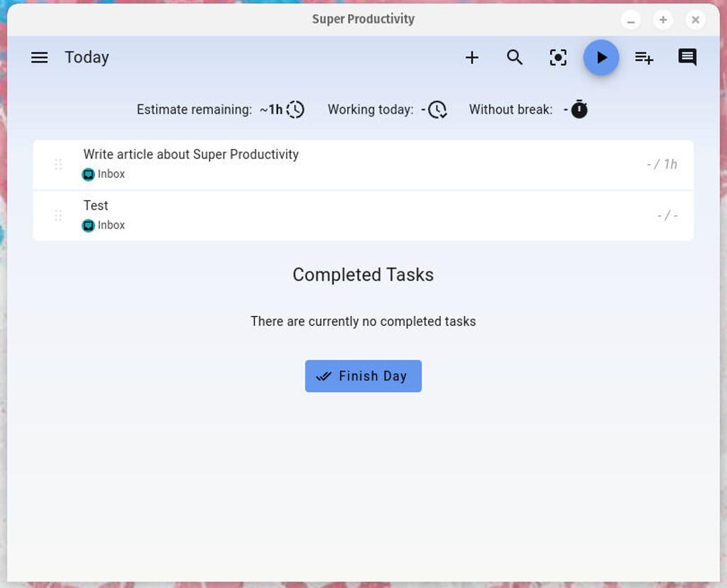727x588 pixels.
Task: Select the 'Test' task title
Action: 96,205
